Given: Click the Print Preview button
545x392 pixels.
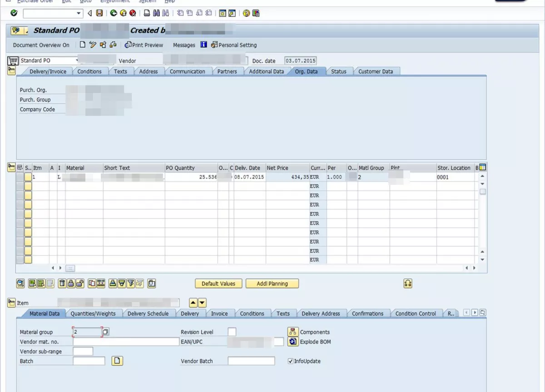Looking at the screenshot, I should coord(144,45).
